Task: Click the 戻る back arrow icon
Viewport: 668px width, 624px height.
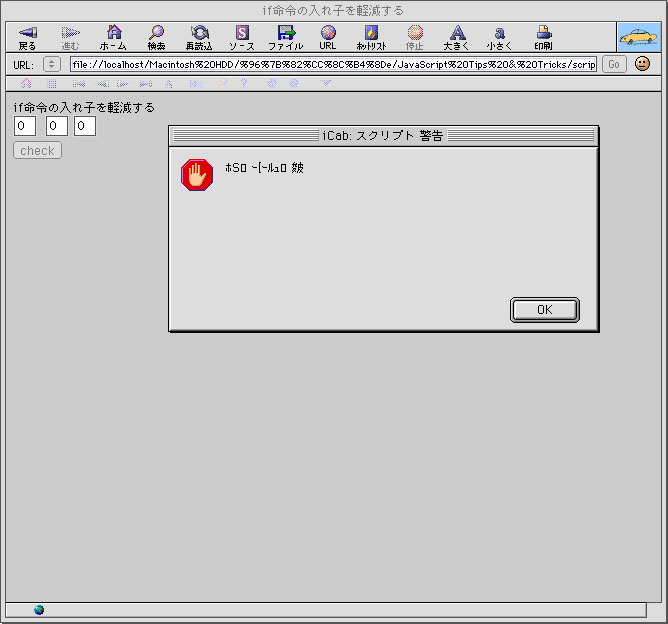Action: click(28, 32)
